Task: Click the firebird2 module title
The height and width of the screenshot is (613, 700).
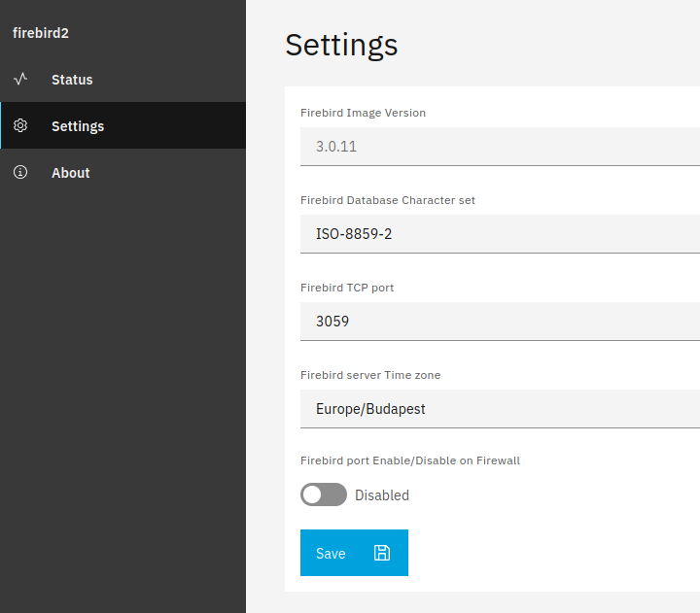Action: pyautogui.click(x=40, y=33)
